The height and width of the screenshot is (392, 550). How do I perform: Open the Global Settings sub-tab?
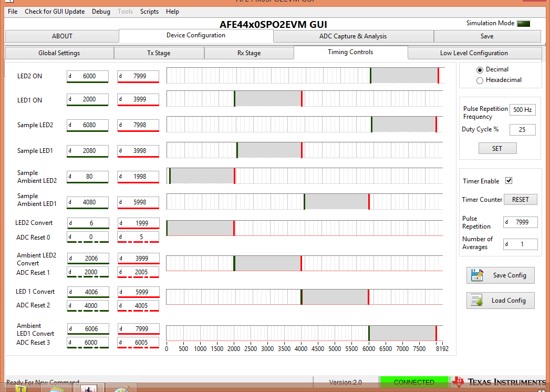(x=59, y=53)
